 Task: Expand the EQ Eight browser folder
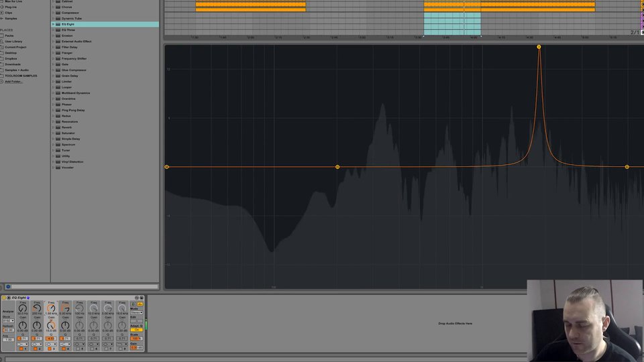pyautogui.click(x=53, y=24)
